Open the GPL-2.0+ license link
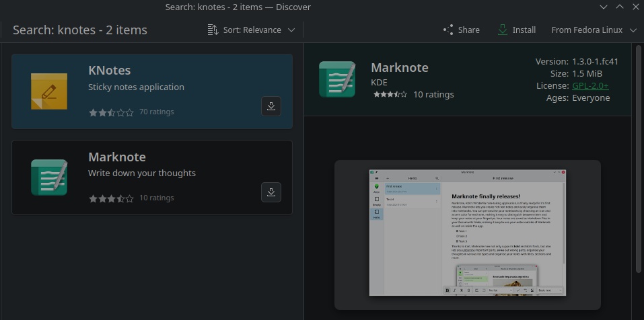This screenshot has height=320, width=644. [x=590, y=86]
